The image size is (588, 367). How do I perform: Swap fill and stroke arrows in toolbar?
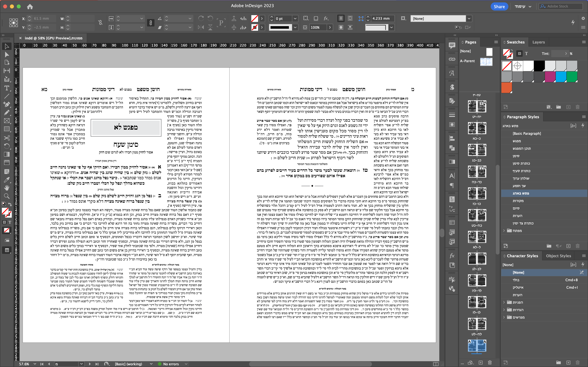tap(10, 204)
